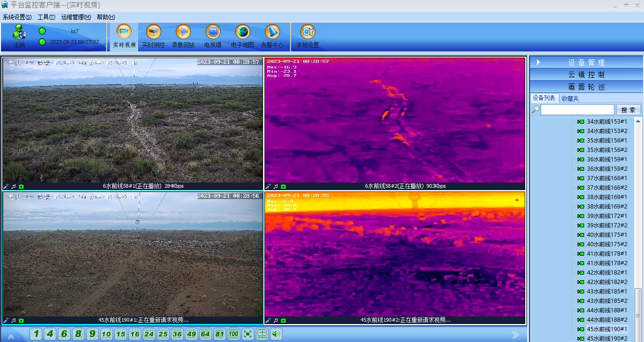Switch to 64-view split layout
The height and width of the screenshot is (342, 644).
[206, 334]
